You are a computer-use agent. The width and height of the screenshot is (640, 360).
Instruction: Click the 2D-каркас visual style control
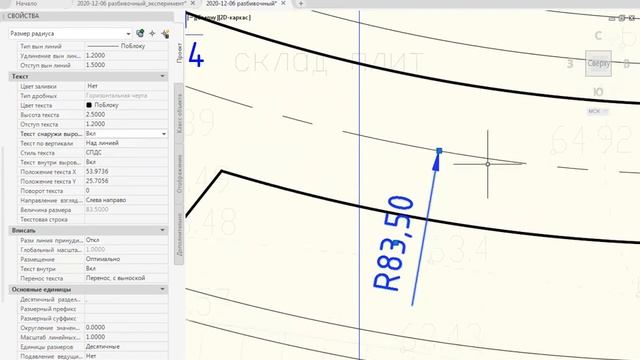pos(236,18)
